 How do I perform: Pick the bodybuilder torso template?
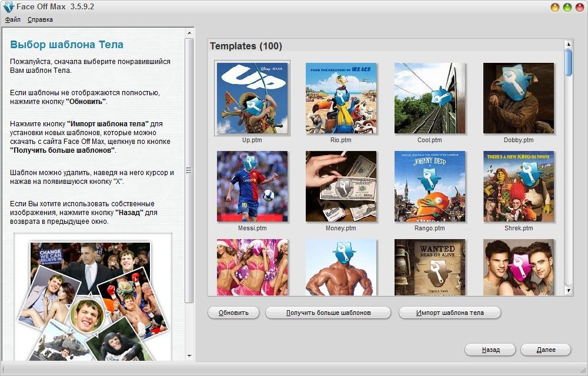tap(341, 267)
